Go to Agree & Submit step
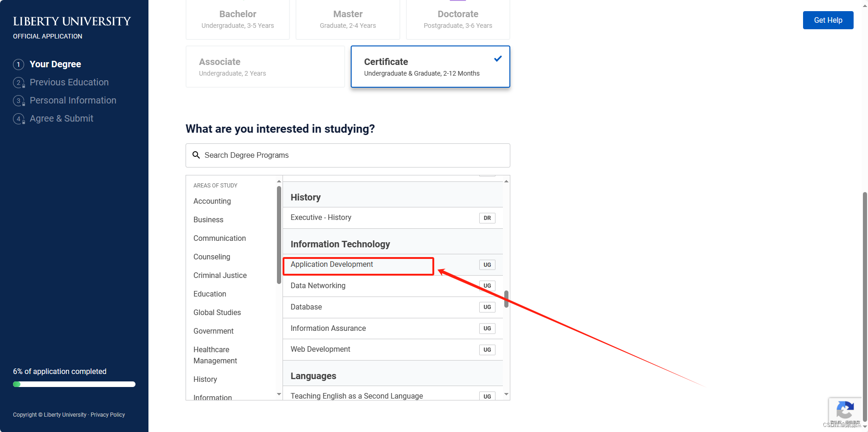This screenshot has width=868, height=432. coord(61,119)
